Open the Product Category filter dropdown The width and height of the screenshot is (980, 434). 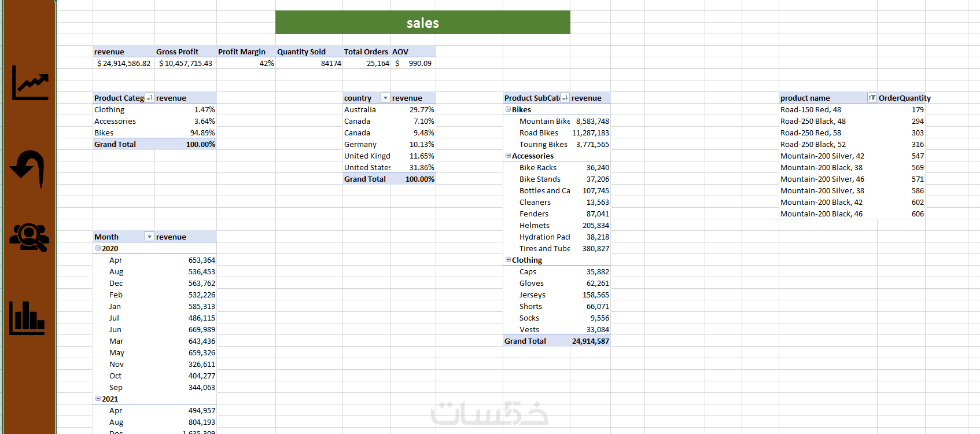149,98
